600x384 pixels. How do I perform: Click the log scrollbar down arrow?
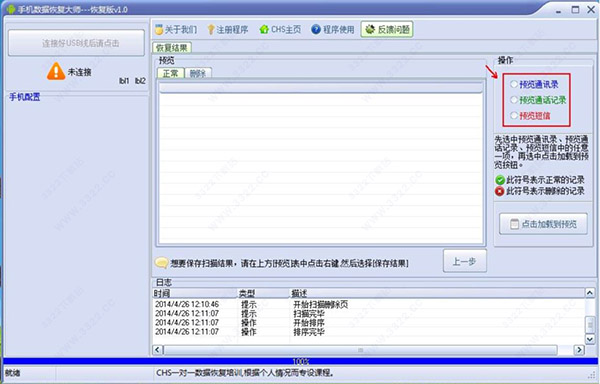pos(590,339)
